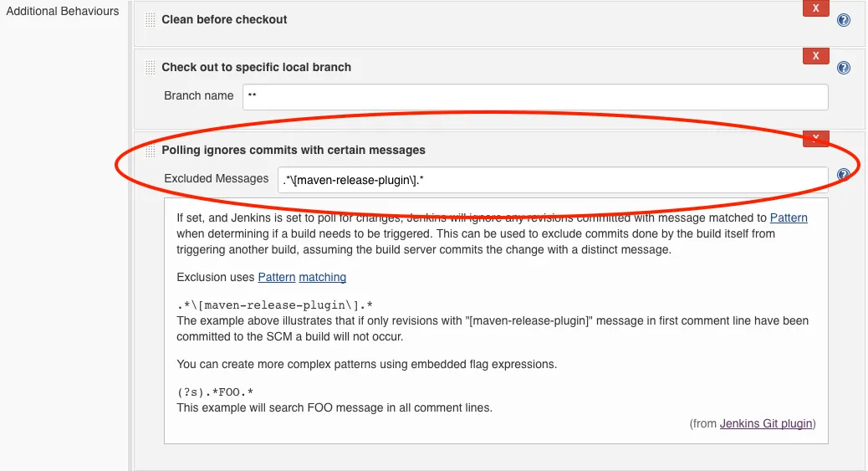
Task: Open the Pattern link after 'message matched to'
Action: click(x=789, y=218)
